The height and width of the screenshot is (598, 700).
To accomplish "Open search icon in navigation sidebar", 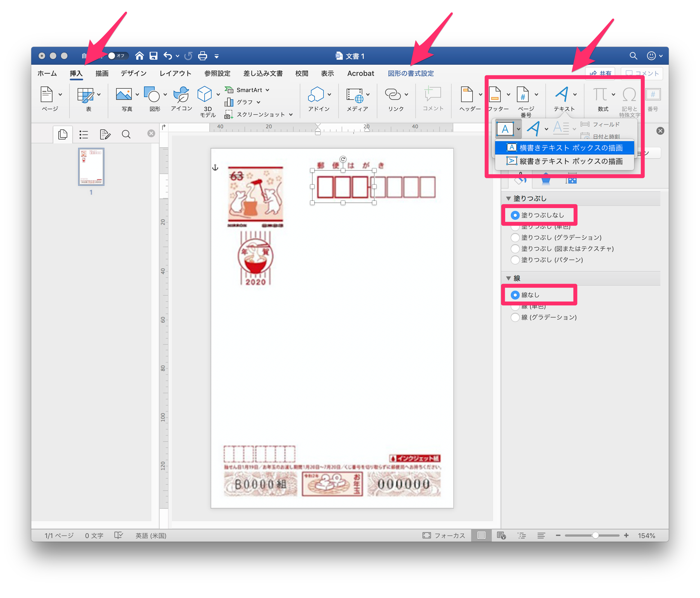I will pos(126,134).
